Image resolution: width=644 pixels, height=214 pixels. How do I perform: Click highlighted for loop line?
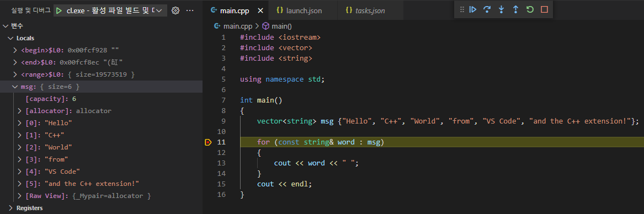442,142
